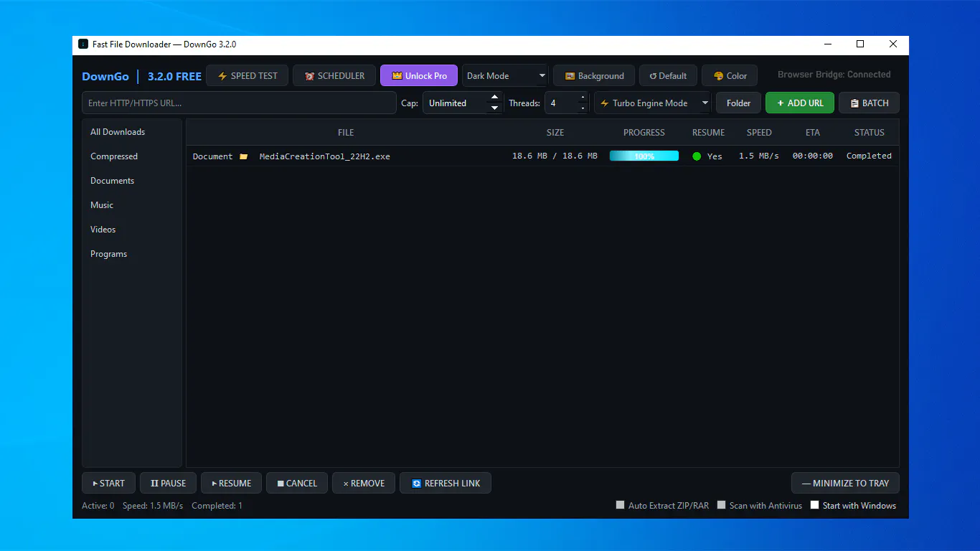Screen dimensions: 980x551
Task: Click the 100% progress bar
Action: point(644,156)
